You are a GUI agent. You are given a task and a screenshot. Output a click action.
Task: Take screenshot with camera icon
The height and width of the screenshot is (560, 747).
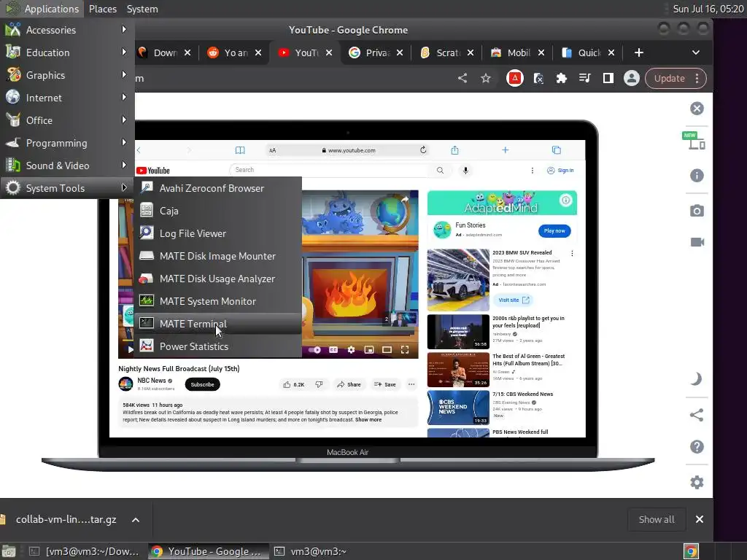(x=697, y=211)
